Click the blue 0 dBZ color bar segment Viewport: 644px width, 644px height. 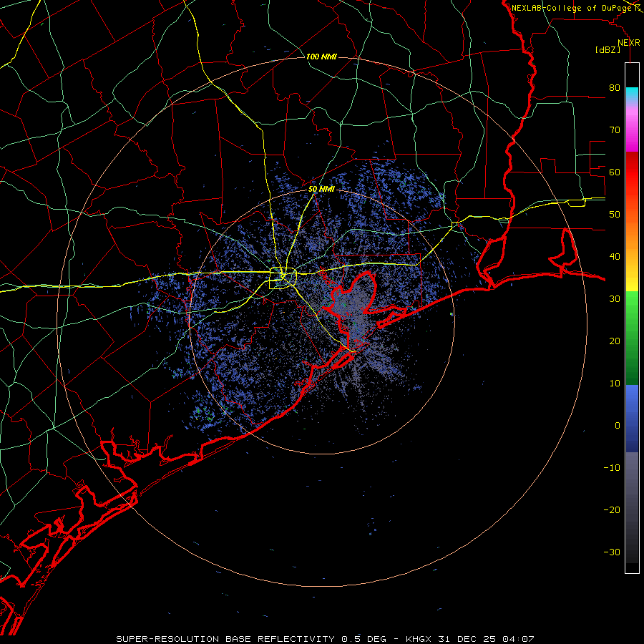(x=632, y=419)
